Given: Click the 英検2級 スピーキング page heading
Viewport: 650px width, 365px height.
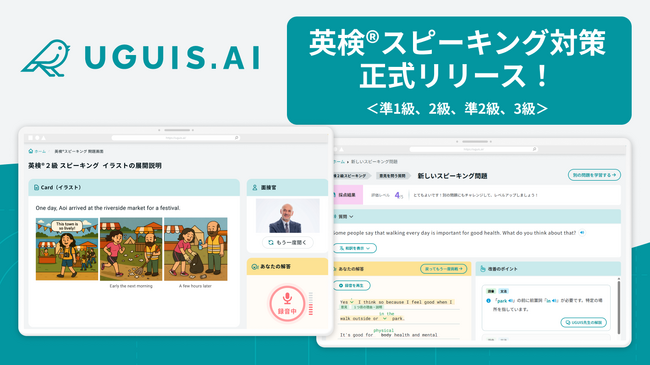Looking at the screenshot, I should [x=95, y=165].
